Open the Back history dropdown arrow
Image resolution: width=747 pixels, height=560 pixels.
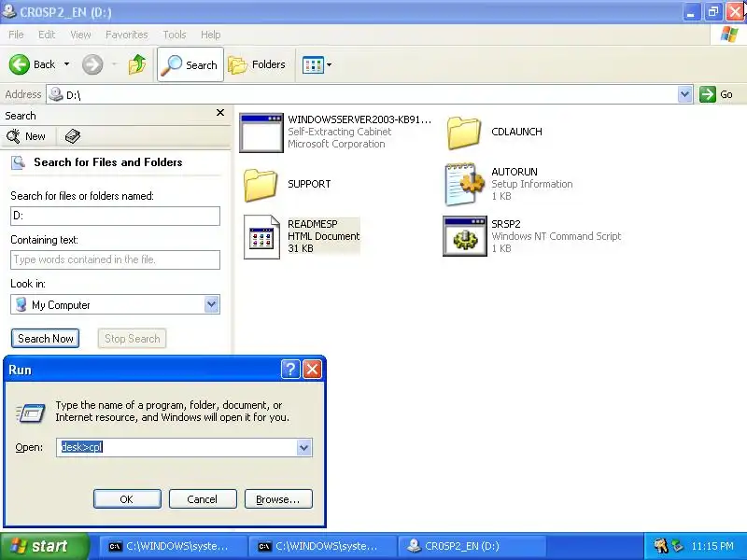pos(66,64)
